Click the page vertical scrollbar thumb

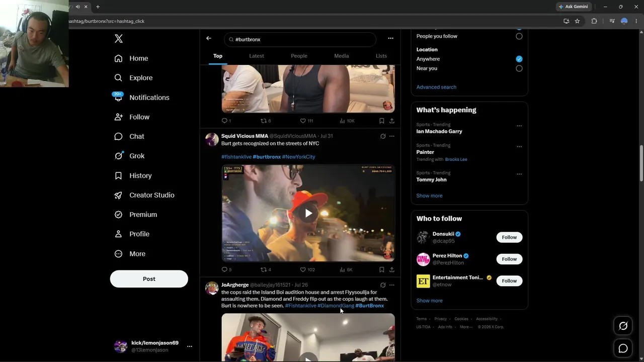click(x=641, y=164)
